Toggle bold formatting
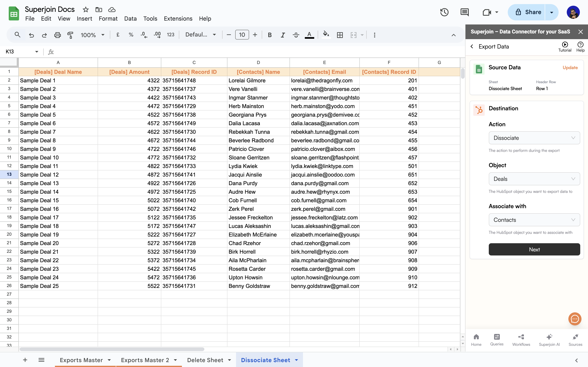The image size is (588, 367). tap(270, 35)
